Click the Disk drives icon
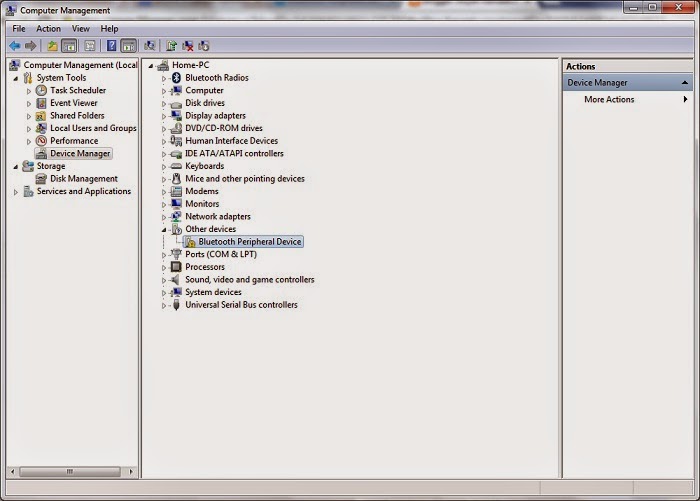The height and width of the screenshot is (501, 700). coord(176,104)
